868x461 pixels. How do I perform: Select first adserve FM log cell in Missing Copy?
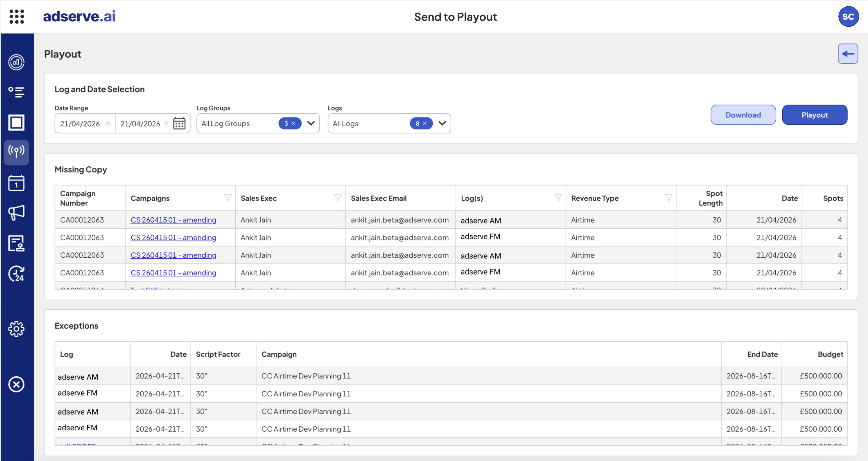(511, 237)
